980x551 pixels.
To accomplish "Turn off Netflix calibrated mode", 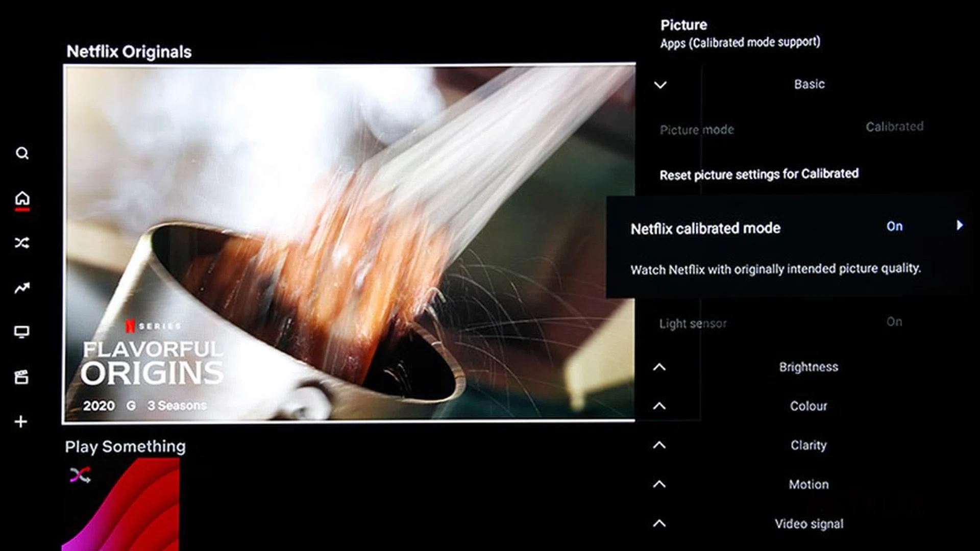I will click(894, 226).
